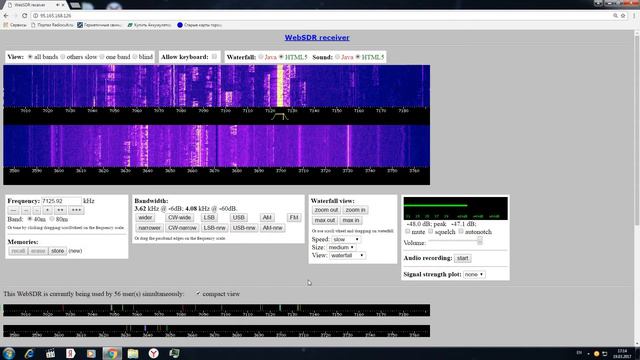Select FM mode
Viewport: 640px width, 360px height.
coord(294,218)
